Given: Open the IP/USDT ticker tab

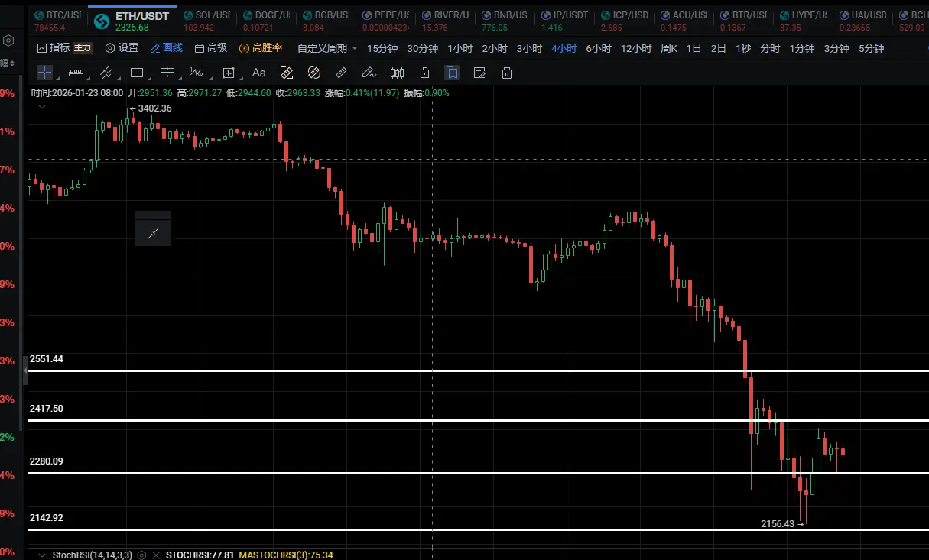Looking at the screenshot, I should pos(564,21).
